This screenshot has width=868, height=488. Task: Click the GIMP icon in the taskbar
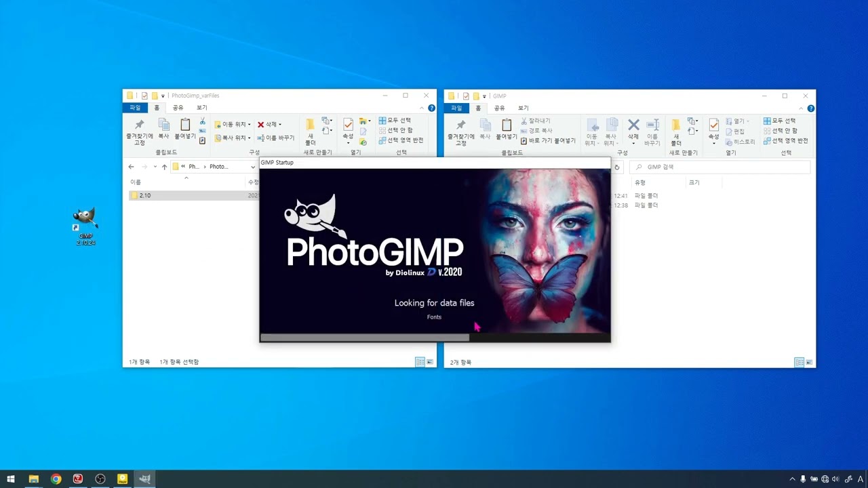click(144, 479)
